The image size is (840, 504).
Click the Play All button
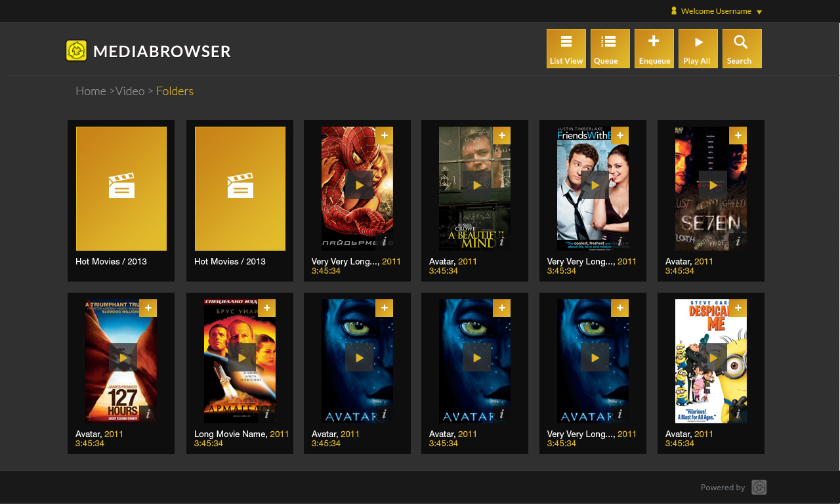tap(698, 49)
